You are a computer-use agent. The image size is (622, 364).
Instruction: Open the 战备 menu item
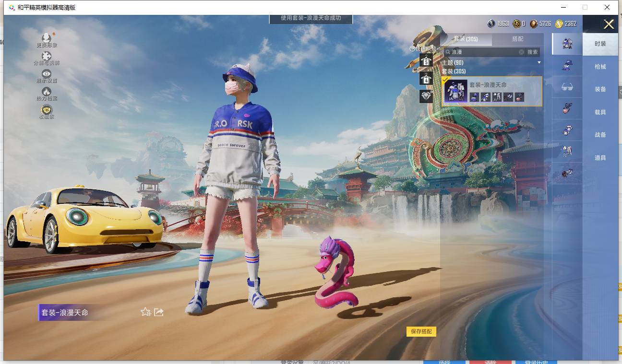click(x=600, y=135)
